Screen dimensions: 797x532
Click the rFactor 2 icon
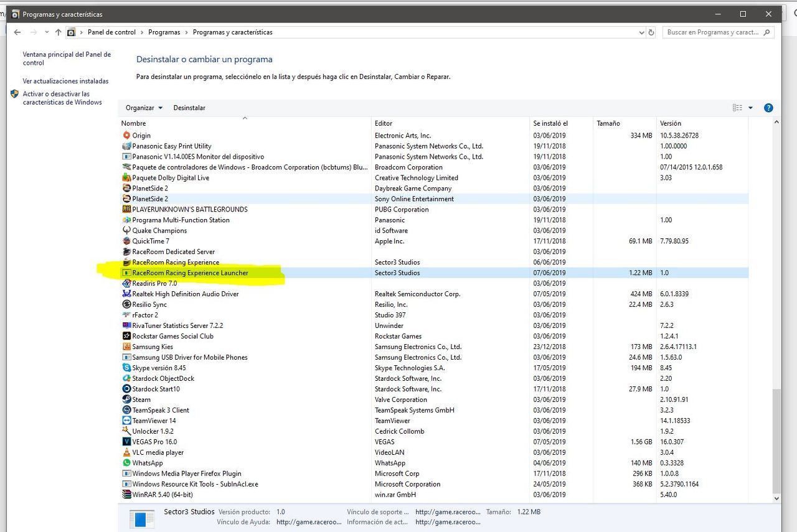127,315
